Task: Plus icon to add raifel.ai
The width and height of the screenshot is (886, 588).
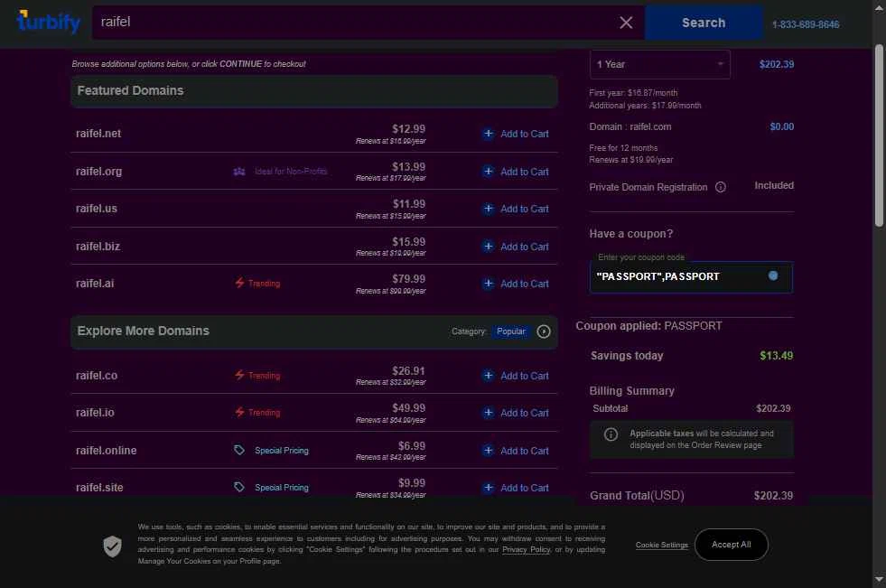Action: (489, 284)
